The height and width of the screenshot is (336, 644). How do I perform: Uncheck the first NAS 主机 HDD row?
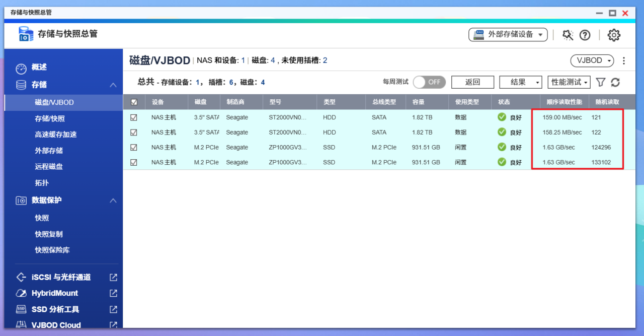(x=134, y=117)
